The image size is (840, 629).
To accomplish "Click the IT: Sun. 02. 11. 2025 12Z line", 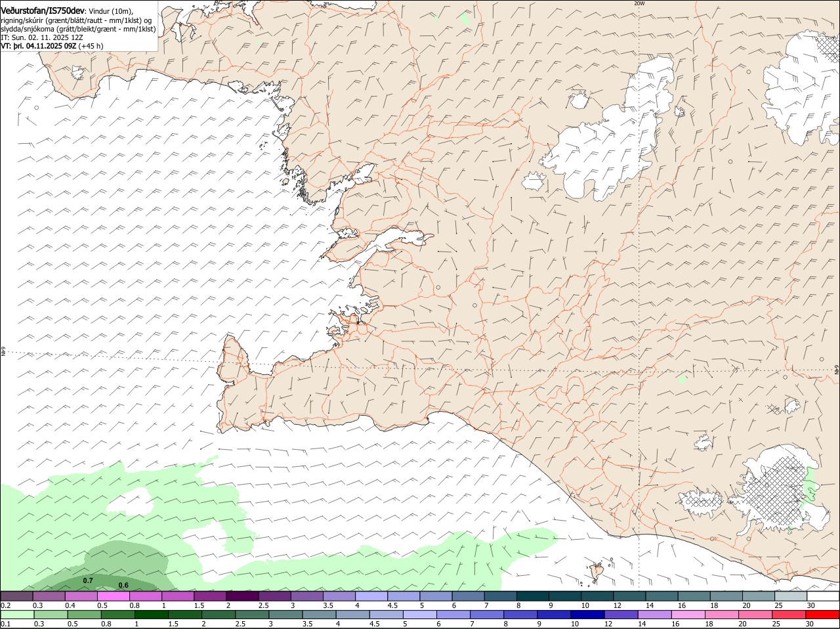I will pos(42,37).
